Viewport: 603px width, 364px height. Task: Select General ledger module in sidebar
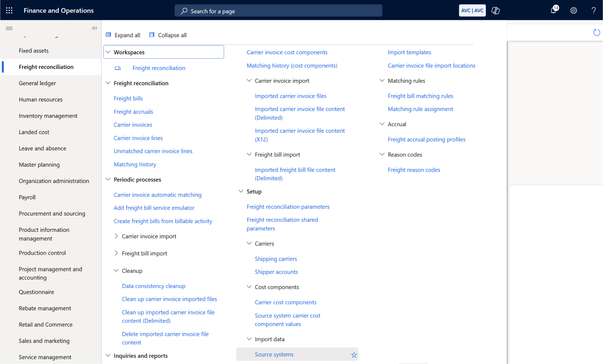pyautogui.click(x=37, y=83)
